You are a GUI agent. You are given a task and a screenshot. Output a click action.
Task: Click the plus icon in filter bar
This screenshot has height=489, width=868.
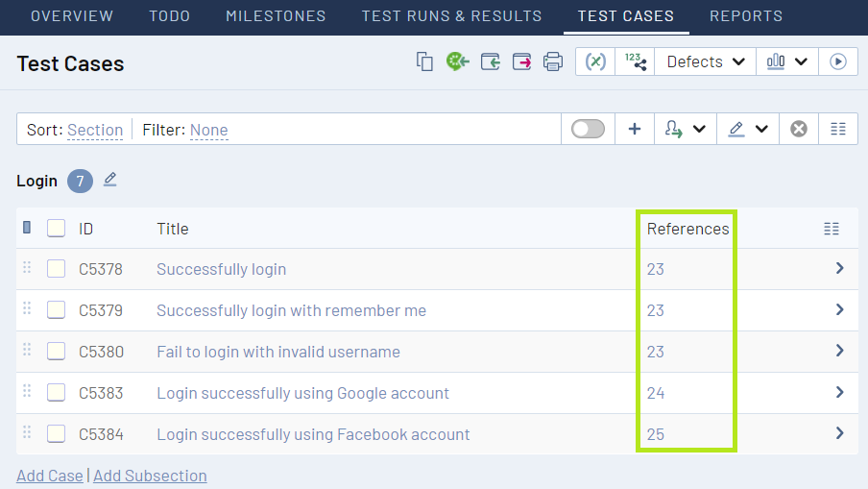(635, 129)
